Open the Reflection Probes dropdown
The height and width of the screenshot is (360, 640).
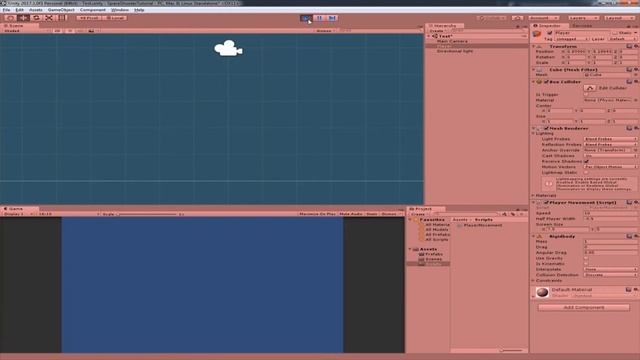[x=610, y=144]
